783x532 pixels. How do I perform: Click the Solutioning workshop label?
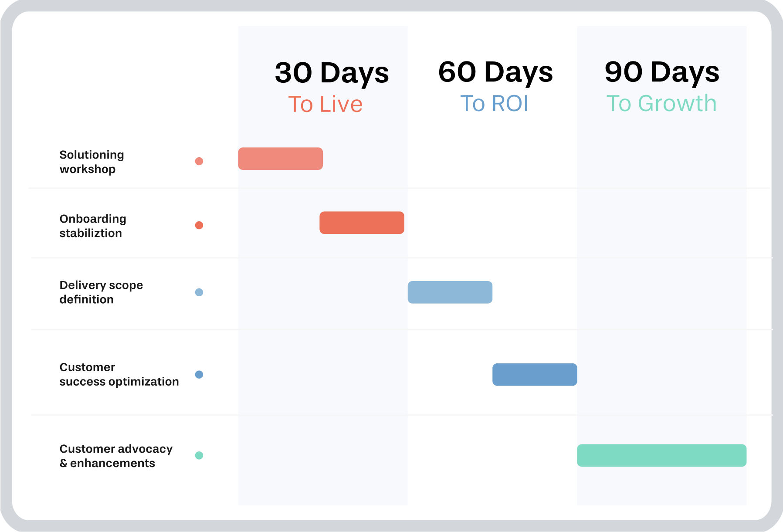[92, 162]
